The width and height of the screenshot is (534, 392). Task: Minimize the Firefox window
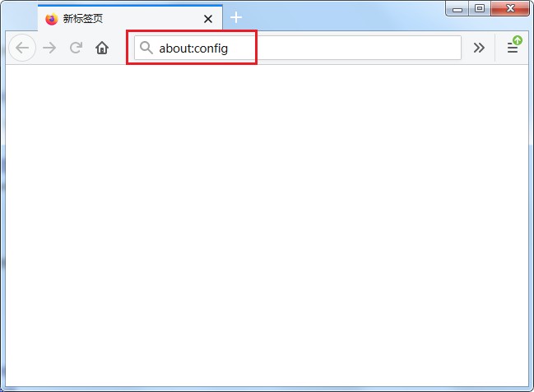click(x=458, y=7)
